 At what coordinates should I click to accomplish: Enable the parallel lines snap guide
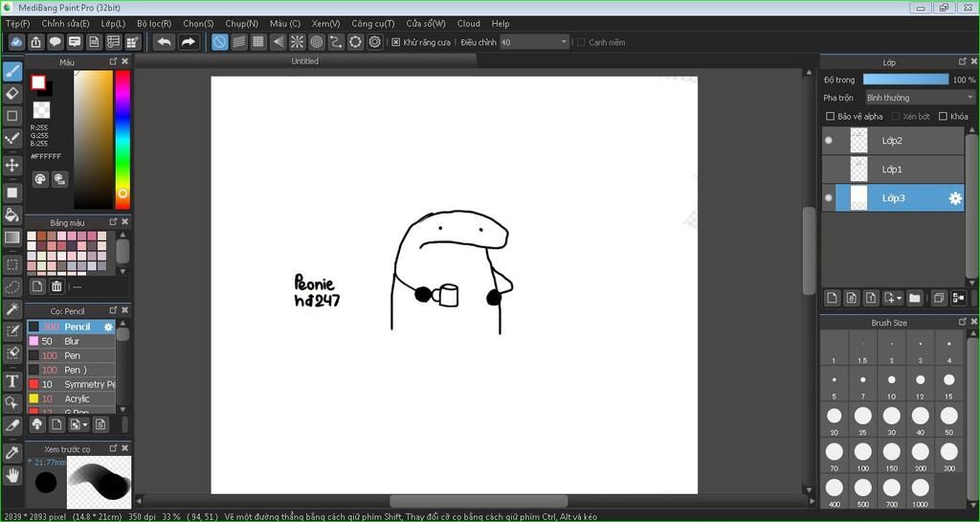click(238, 42)
